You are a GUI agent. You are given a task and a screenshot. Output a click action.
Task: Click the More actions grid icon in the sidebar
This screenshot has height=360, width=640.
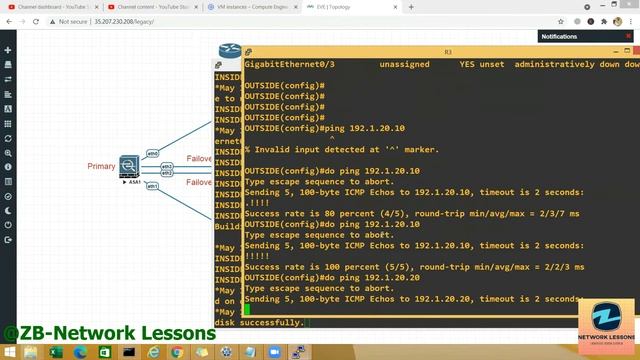point(8,124)
